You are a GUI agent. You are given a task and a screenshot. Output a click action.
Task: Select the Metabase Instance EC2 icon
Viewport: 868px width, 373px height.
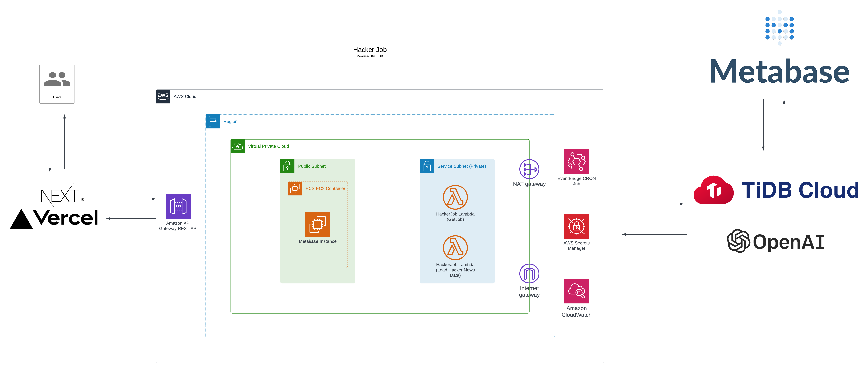tap(317, 224)
